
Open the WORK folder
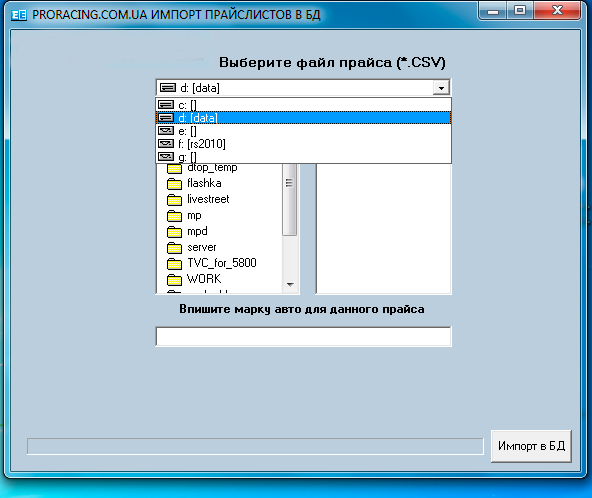pyautogui.click(x=194, y=279)
